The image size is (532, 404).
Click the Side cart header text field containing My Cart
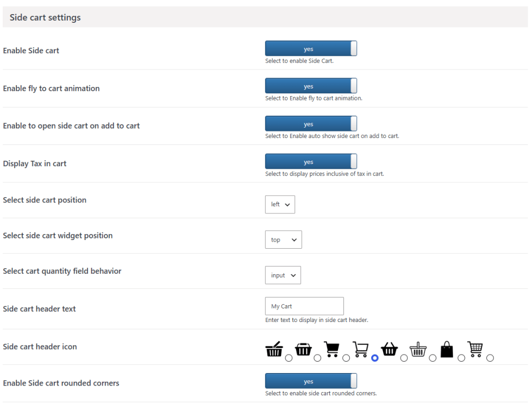(x=304, y=306)
